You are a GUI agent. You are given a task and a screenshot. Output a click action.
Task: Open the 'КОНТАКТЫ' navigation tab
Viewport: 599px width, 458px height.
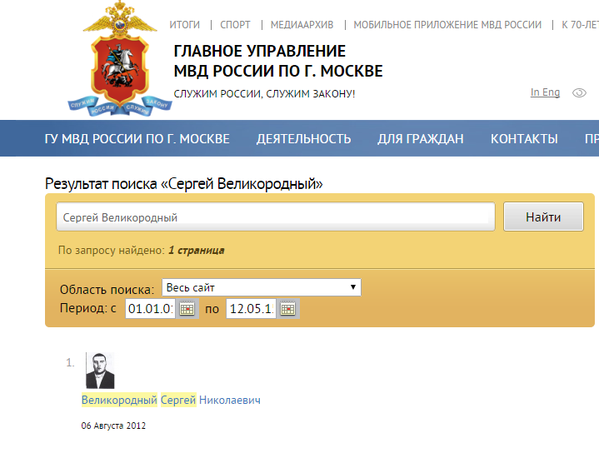click(524, 139)
